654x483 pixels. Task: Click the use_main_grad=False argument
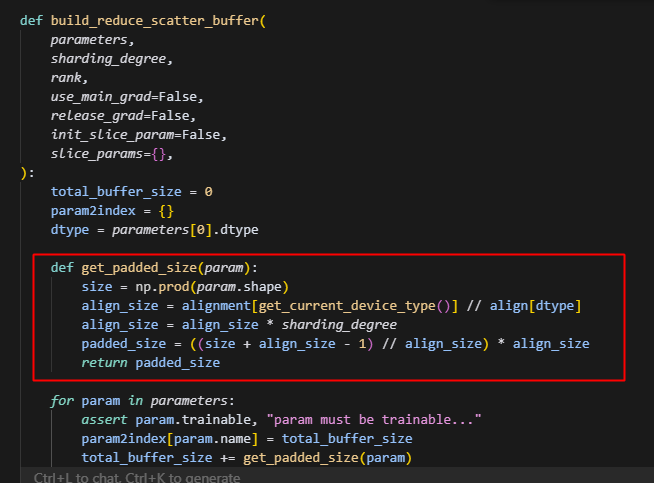tap(127, 97)
